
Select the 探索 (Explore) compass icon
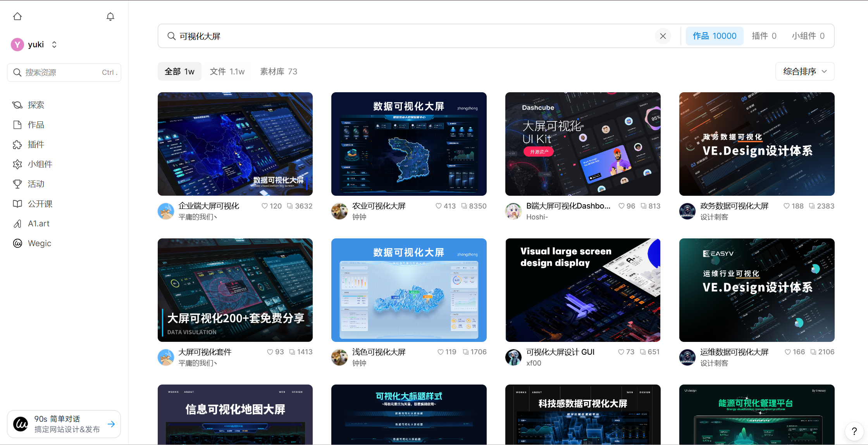(x=17, y=105)
